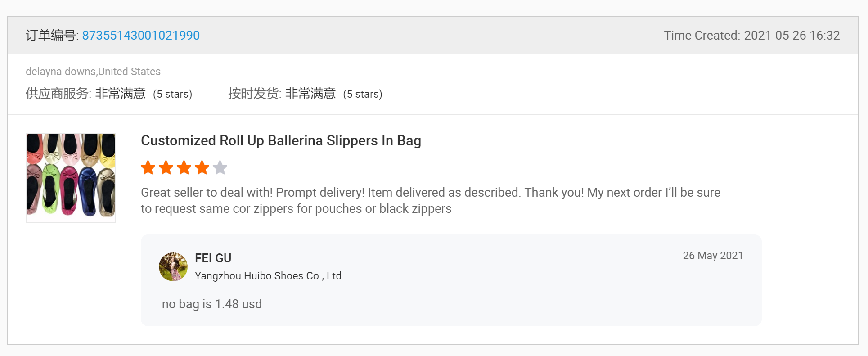The image size is (868, 356).
Task: Click the reply text 'no bag is 1.48 usd'
Action: pyautogui.click(x=211, y=304)
